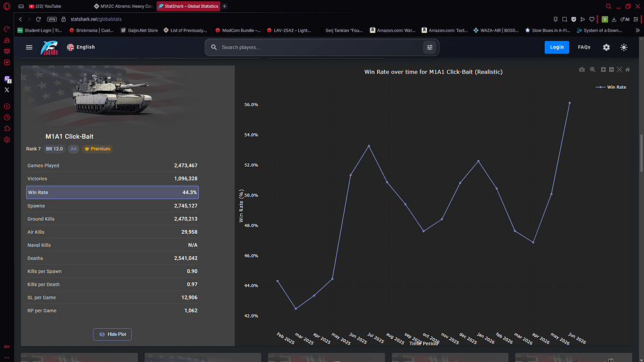Open the hamburger navigation menu
The image size is (644, 362).
[29, 47]
